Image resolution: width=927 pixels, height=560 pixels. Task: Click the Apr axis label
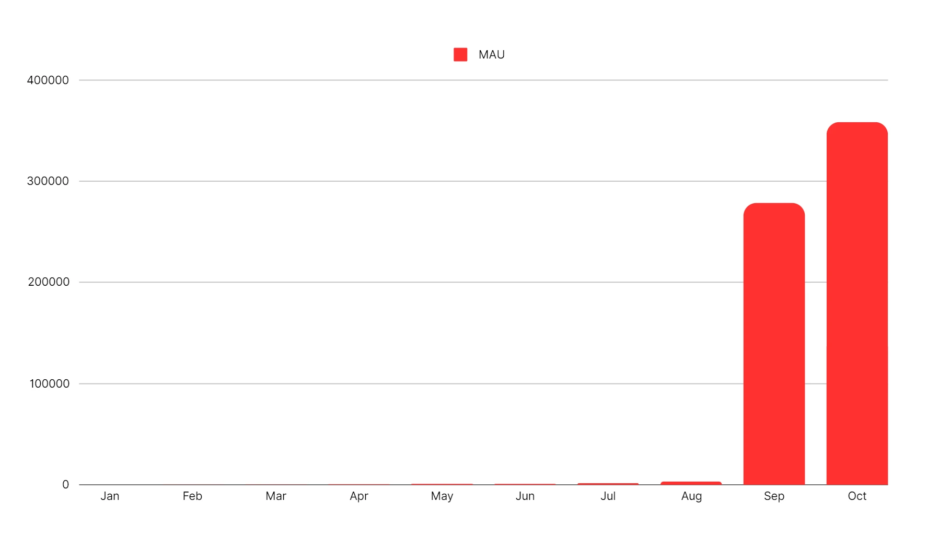[359, 496]
